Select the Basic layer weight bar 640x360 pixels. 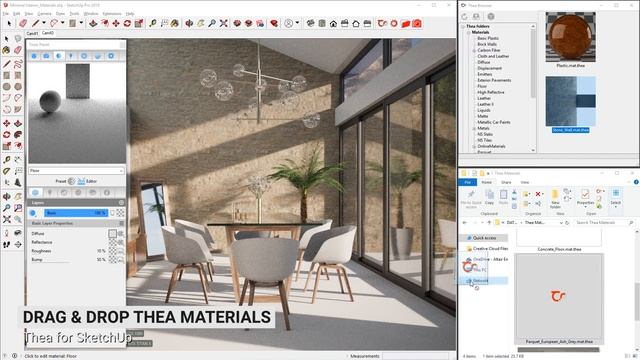tap(76, 213)
